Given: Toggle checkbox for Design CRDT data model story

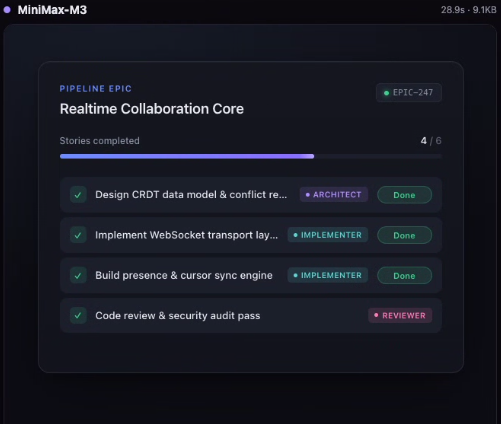Looking at the screenshot, I should click(x=78, y=195).
